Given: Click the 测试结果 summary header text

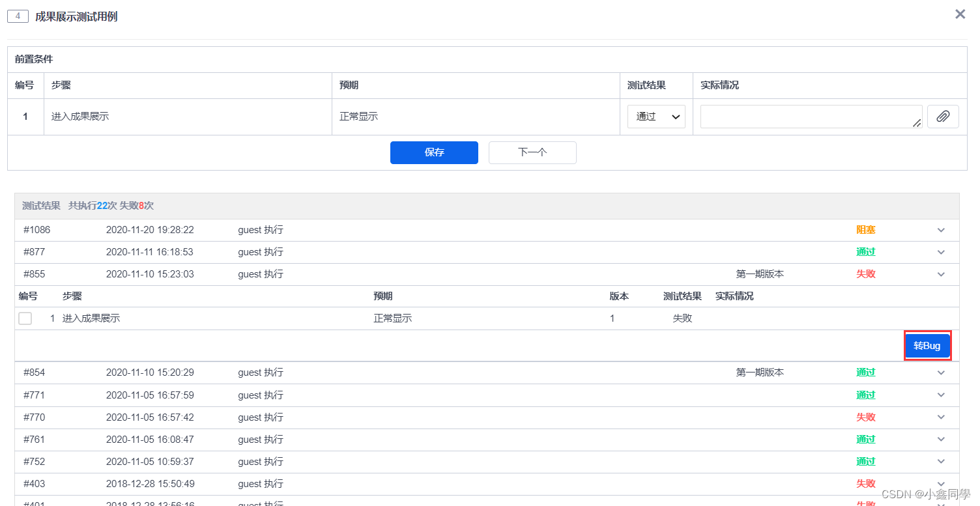Looking at the screenshot, I should 41,206.
